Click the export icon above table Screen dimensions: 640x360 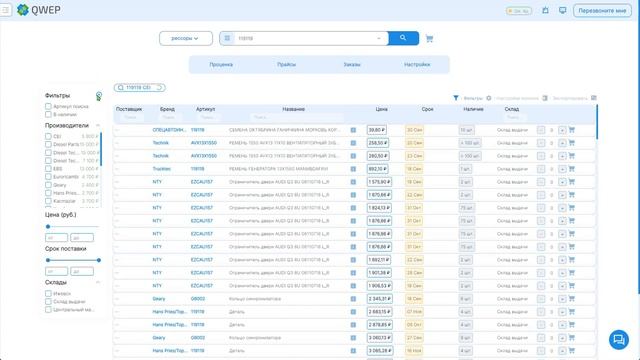click(544, 98)
